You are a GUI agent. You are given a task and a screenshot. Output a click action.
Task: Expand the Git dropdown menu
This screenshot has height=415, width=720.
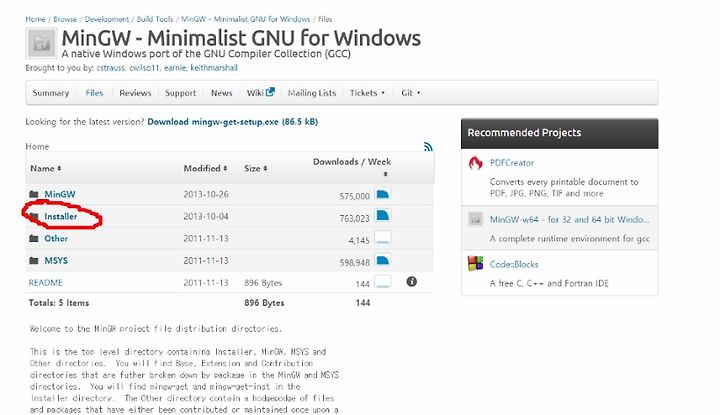411,93
